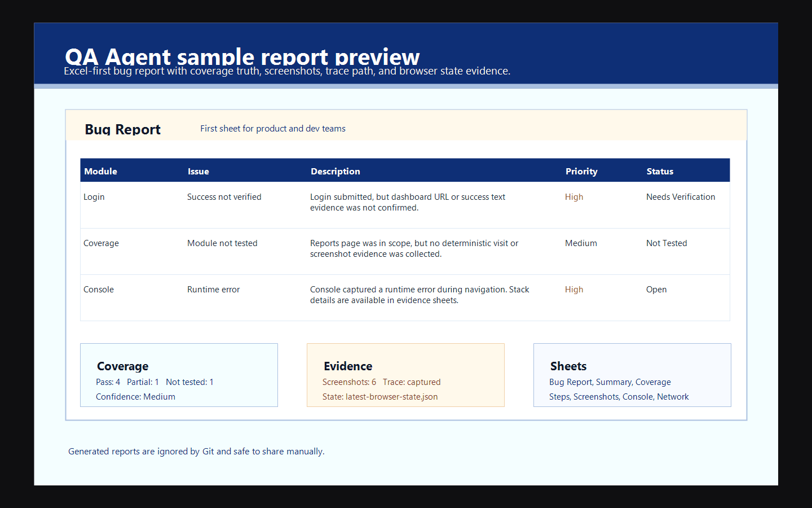This screenshot has height=508, width=812.
Task: Click 'High' priority in the Login row
Action: [x=574, y=197]
